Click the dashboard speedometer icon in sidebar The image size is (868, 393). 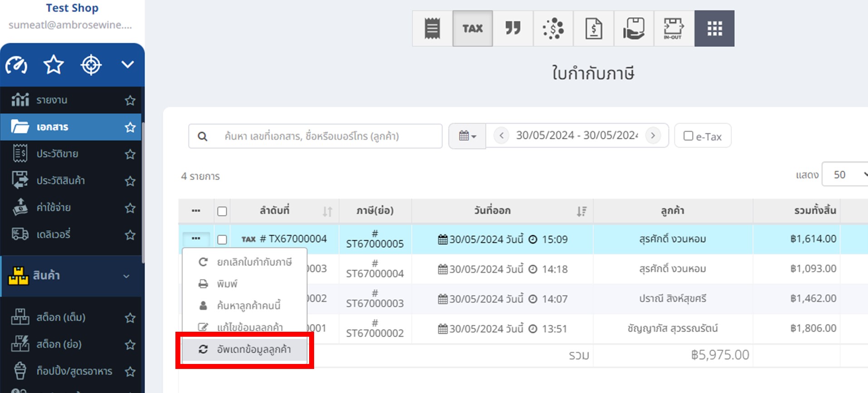pos(16,65)
